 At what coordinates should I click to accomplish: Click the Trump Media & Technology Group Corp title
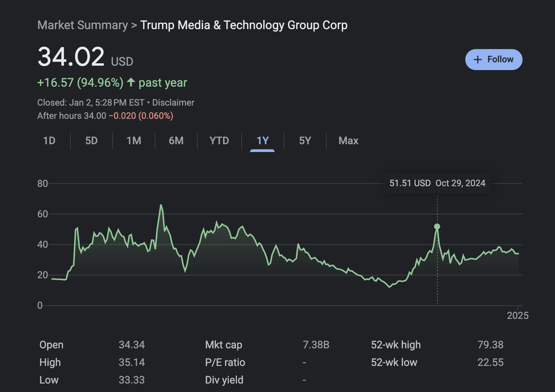tap(244, 25)
